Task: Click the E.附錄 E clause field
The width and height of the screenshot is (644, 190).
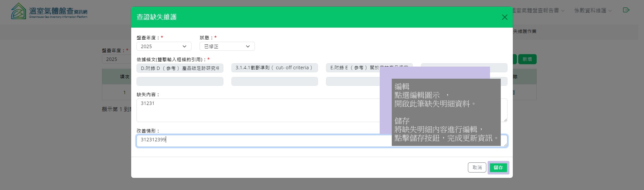Action: point(352,68)
